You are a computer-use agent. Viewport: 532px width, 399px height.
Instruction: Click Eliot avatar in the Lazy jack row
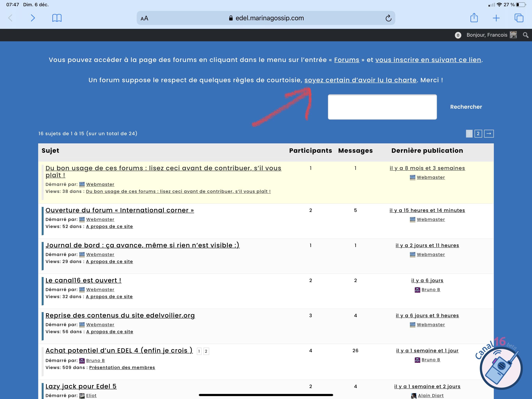point(82,396)
